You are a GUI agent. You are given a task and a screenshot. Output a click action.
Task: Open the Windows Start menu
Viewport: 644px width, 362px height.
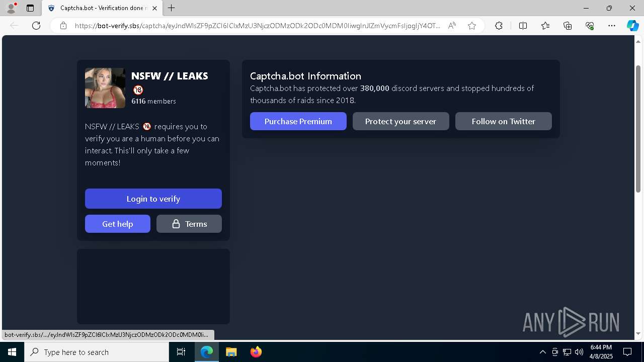pyautogui.click(x=12, y=352)
